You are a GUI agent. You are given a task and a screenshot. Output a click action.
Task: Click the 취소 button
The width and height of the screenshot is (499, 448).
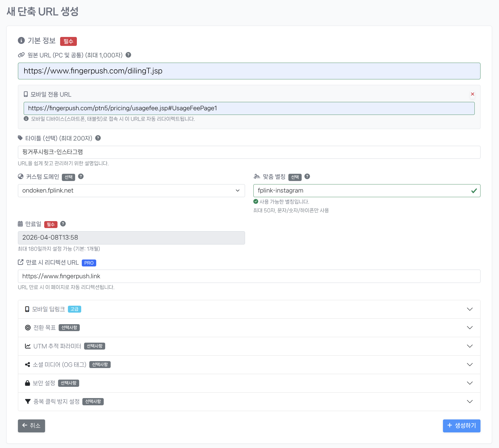point(31,426)
